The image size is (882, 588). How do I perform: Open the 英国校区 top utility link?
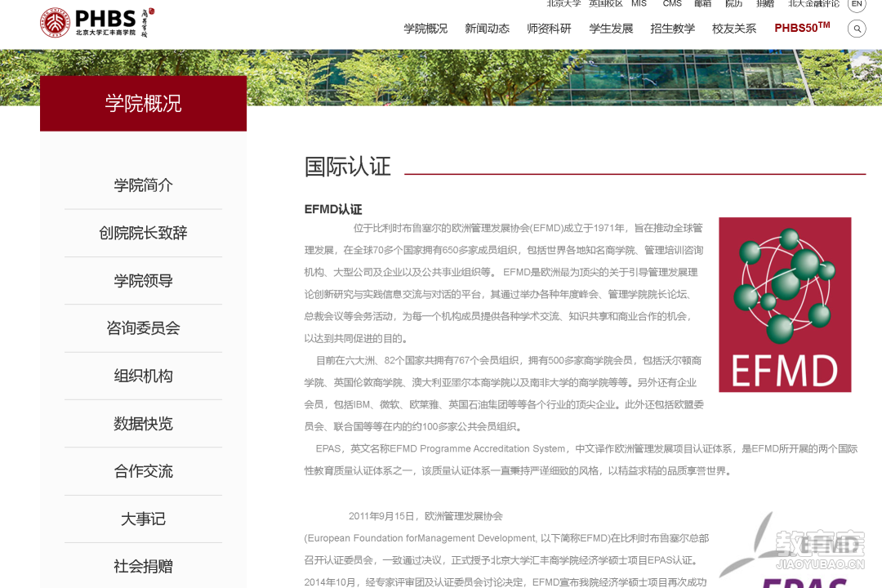(x=606, y=3)
